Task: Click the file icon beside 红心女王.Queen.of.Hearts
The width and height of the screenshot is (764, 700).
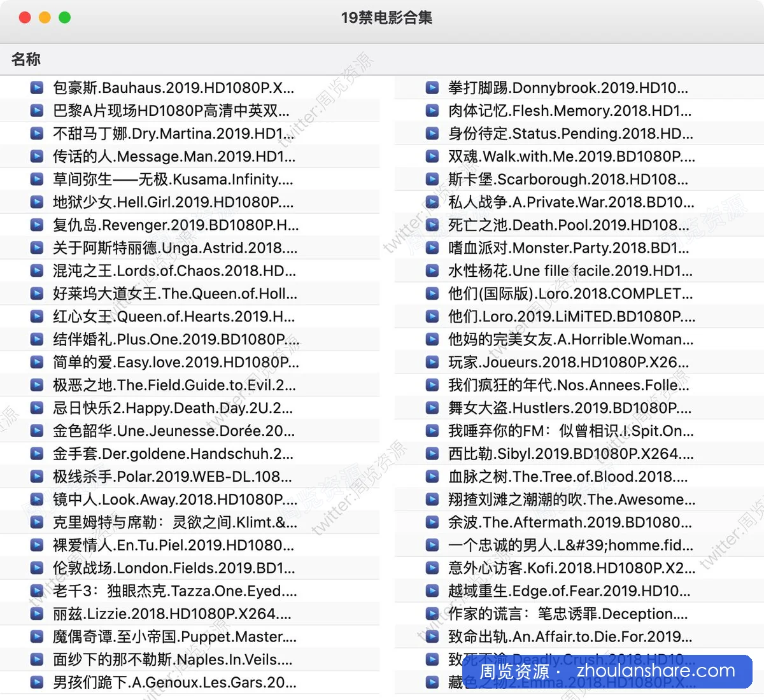Action: [37, 317]
